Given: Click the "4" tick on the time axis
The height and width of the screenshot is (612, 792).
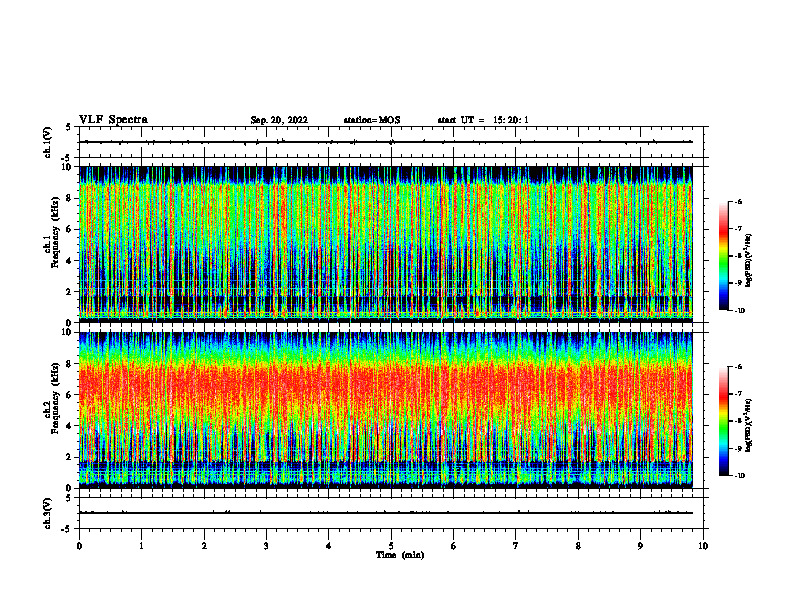Looking at the screenshot, I should click(x=329, y=546).
